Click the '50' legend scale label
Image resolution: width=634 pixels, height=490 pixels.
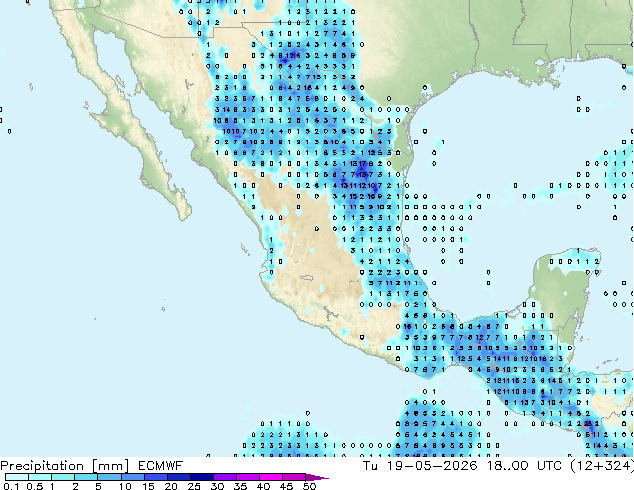309,486
